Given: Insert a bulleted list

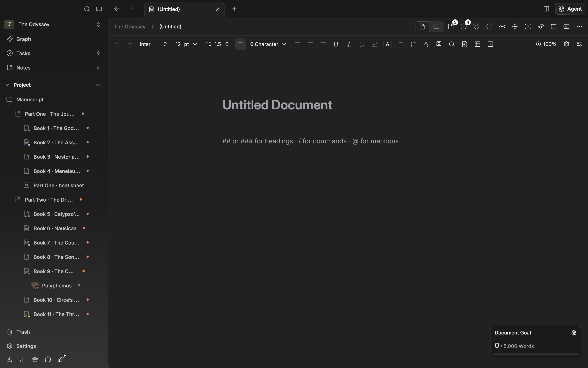Looking at the screenshot, I should tap(400, 44).
